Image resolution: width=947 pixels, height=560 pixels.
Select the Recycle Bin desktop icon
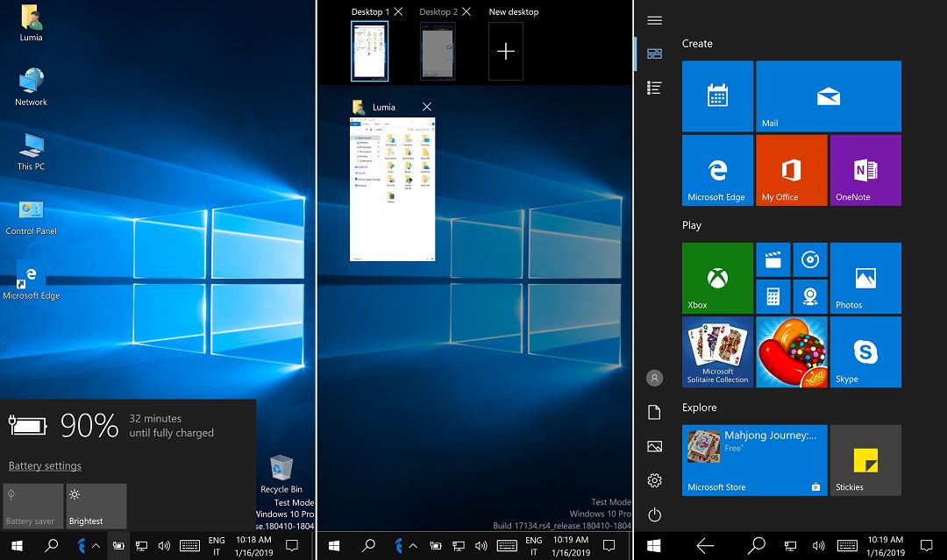(281, 474)
